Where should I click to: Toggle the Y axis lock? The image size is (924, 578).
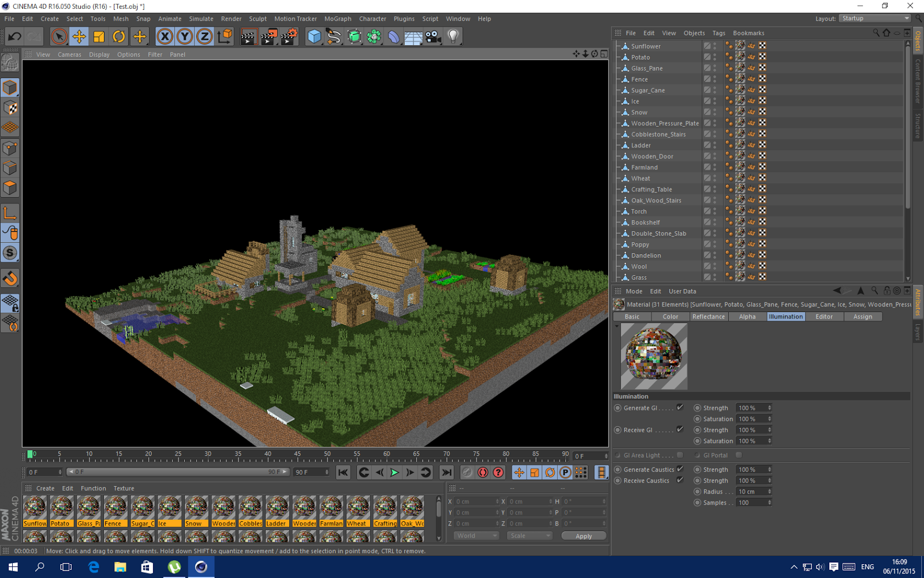[x=185, y=36]
